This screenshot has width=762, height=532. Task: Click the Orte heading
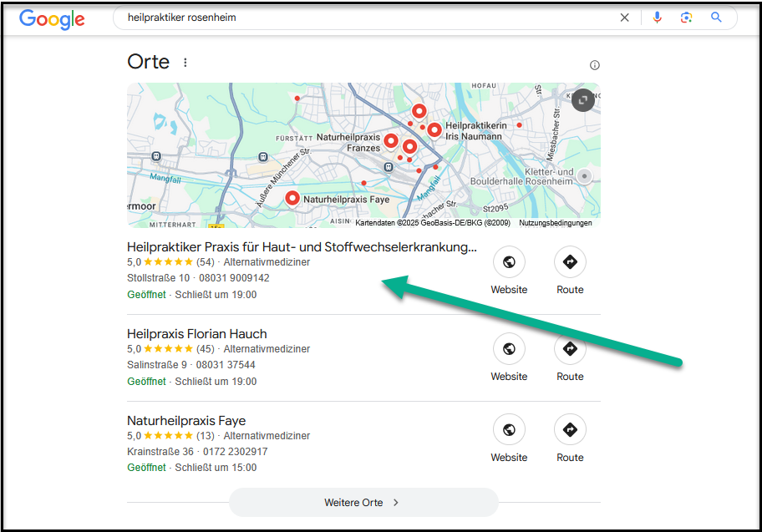148,62
